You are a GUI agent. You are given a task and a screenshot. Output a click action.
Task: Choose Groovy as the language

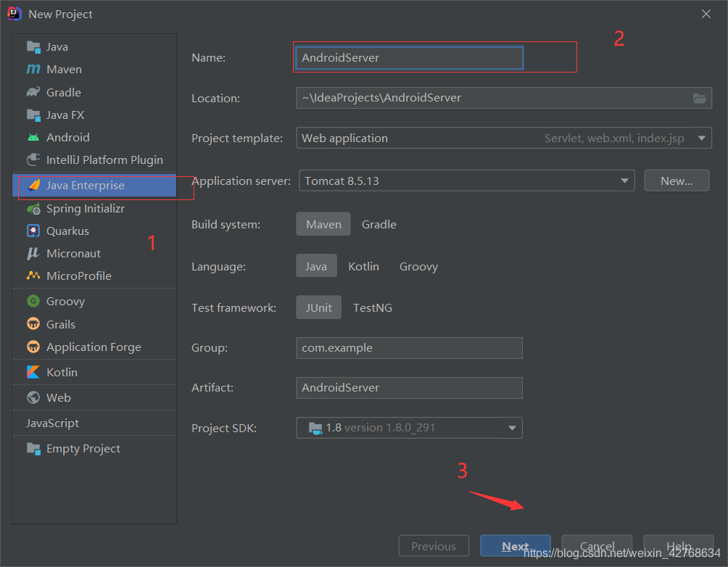coord(418,266)
